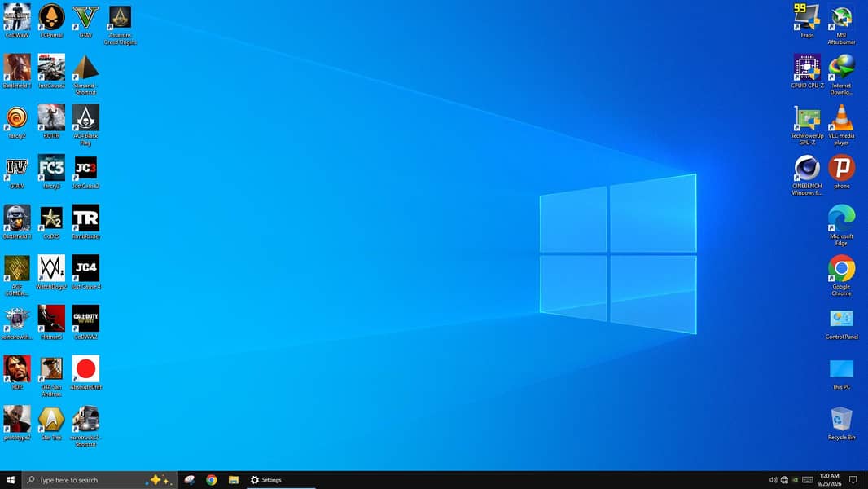Open the touch keyboard tray icon
The height and width of the screenshot is (489, 868).
pyautogui.click(x=808, y=480)
